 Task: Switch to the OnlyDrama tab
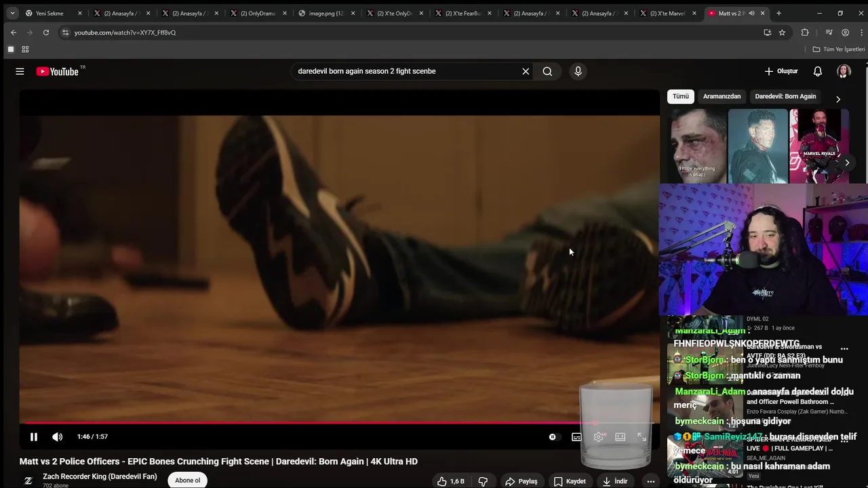(x=258, y=13)
